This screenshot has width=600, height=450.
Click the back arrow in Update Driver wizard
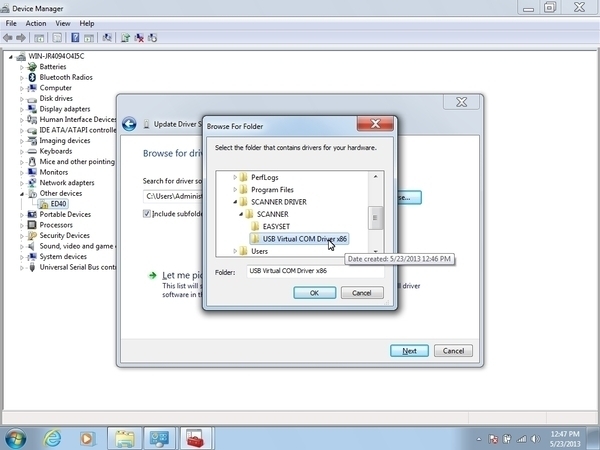pos(129,124)
